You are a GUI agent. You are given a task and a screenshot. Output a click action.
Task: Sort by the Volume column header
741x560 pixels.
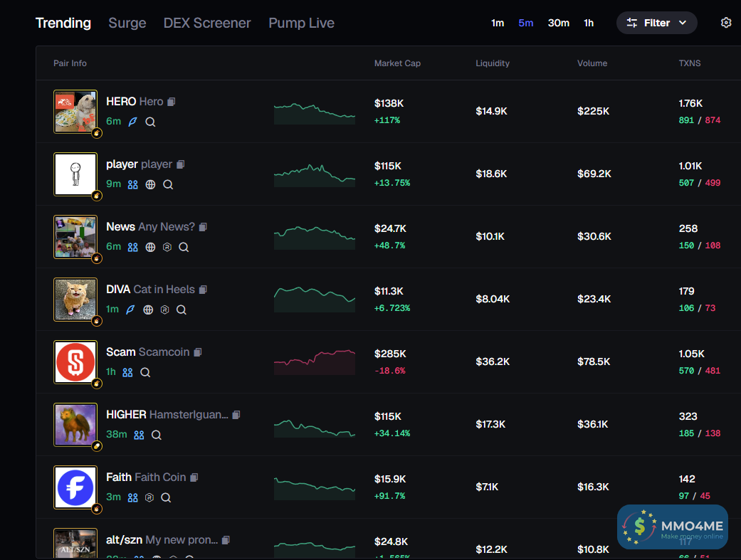pyautogui.click(x=592, y=63)
